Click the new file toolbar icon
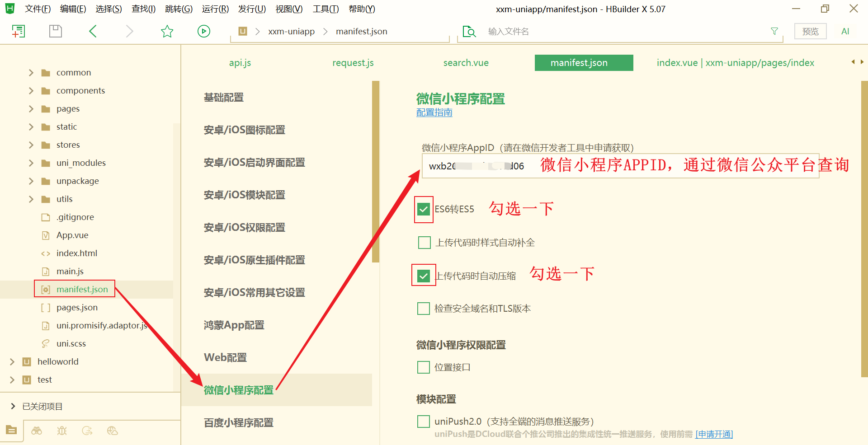 pyautogui.click(x=18, y=31)
